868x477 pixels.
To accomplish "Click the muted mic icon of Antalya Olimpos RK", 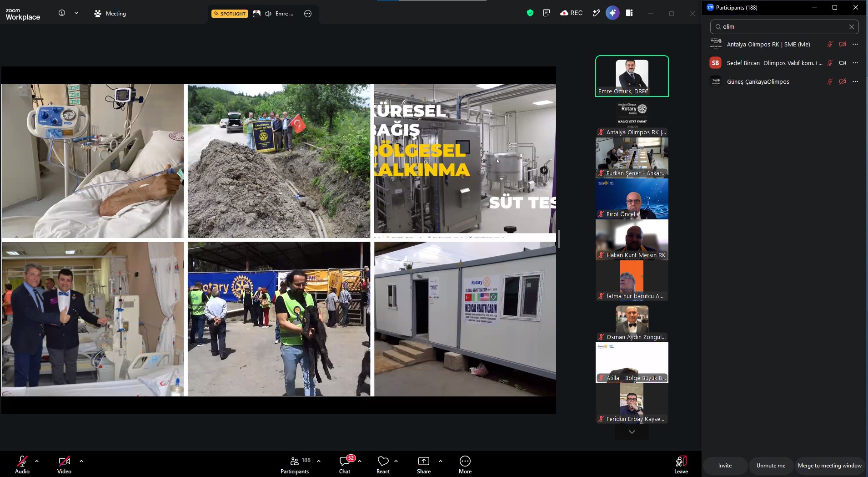I will [x=830, y=44].
